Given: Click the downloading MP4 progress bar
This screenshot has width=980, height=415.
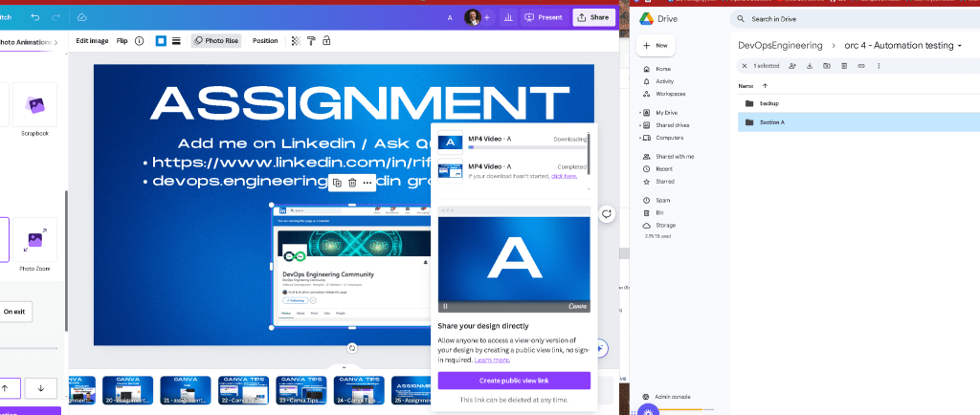Looking at the screenshot, I should 527,147.
